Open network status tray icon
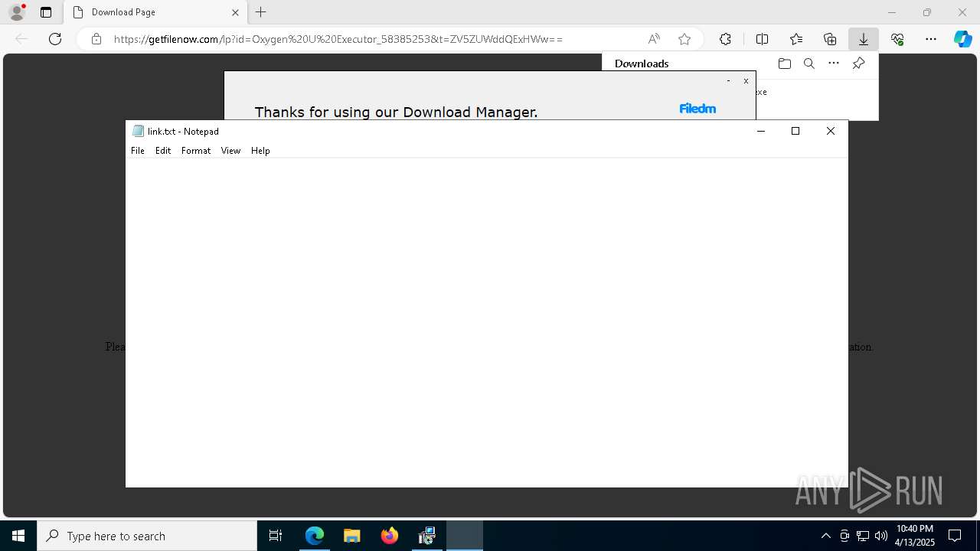 (x=863, y=536)
